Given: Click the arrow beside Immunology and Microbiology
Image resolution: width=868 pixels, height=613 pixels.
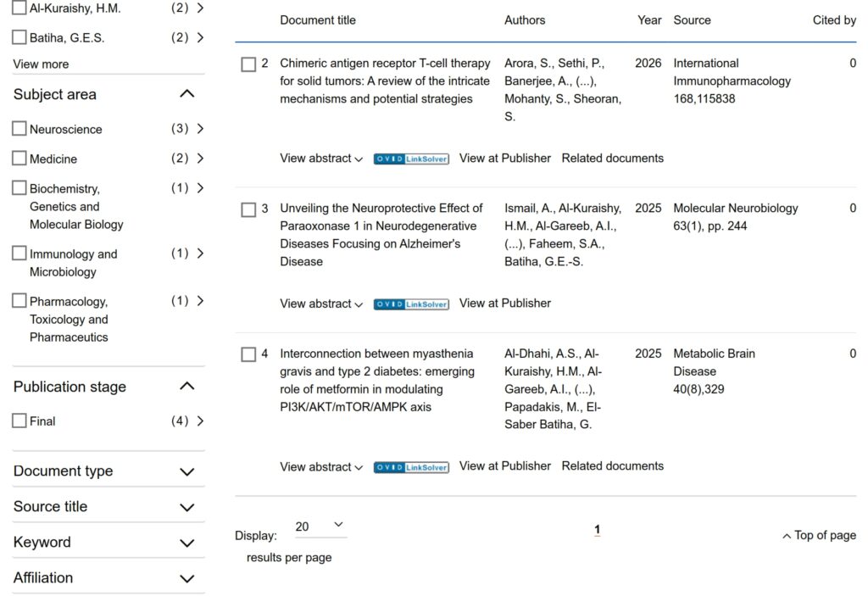Looking at the screenshot, I should coord(200,254).
